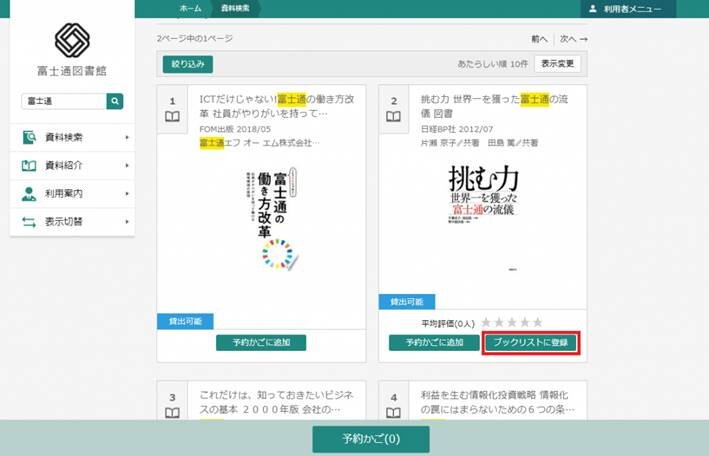The height and width of the screenshot is (456, 709).
Task: Click the search magnifier button in the sidebar
Action: coord(115,101)
